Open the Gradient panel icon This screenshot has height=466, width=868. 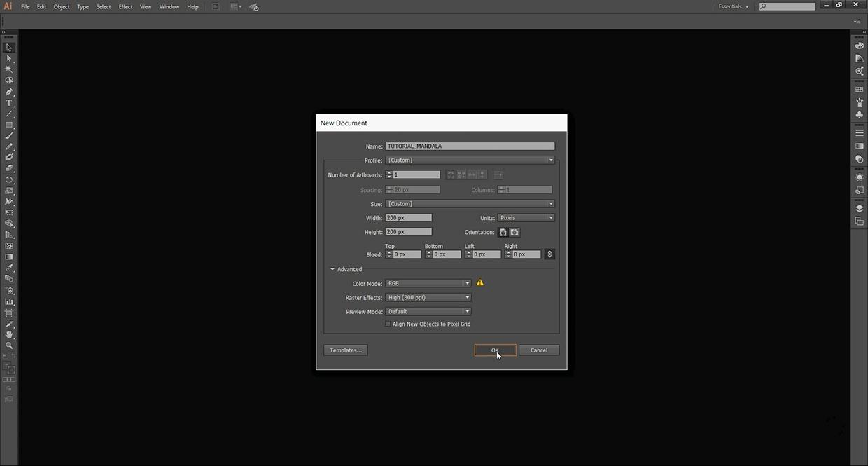[860, 146]
